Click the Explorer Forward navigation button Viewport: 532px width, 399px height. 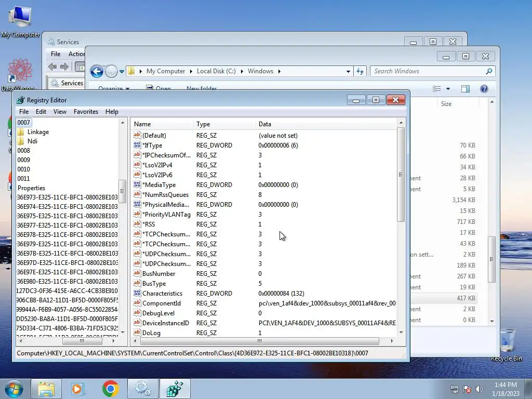tap(111, 71)
